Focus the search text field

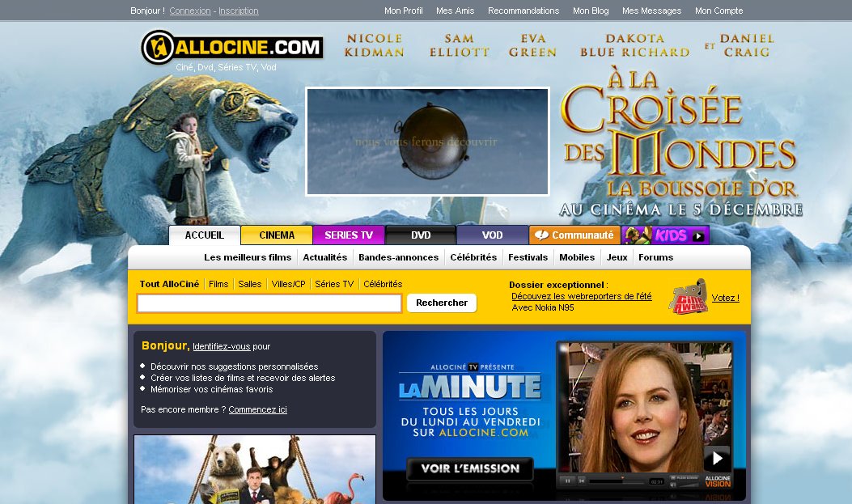click(x=269, y=303)
